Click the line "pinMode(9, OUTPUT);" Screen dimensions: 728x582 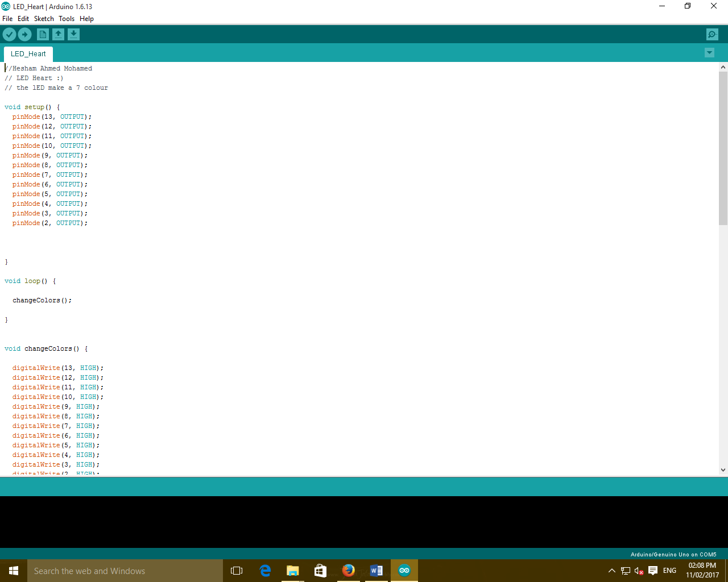50,155
